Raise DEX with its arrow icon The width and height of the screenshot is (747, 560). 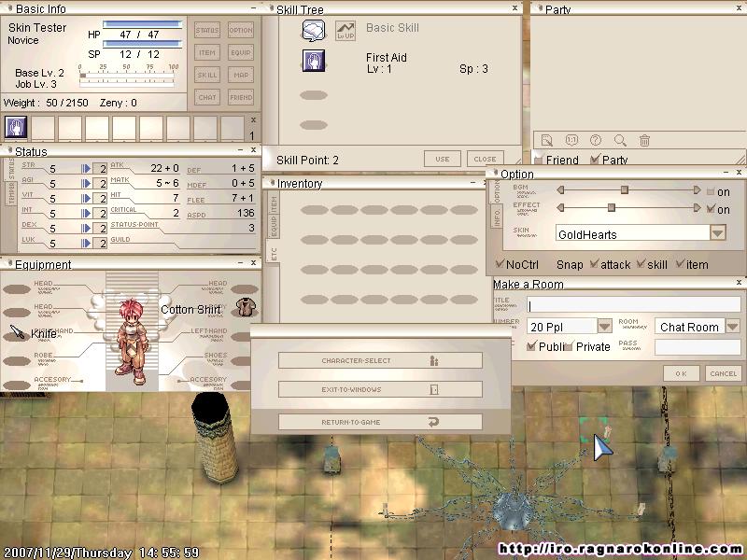86,228
